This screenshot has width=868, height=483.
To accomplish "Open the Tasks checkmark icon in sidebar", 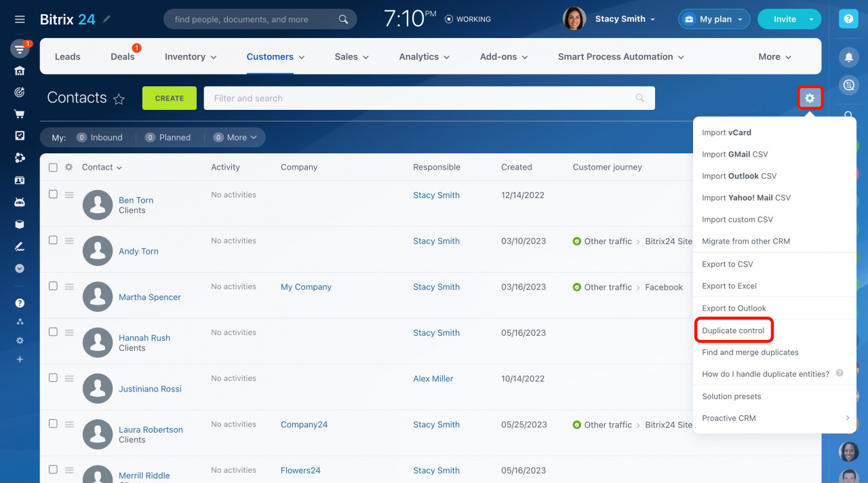I will pos(20,136).
